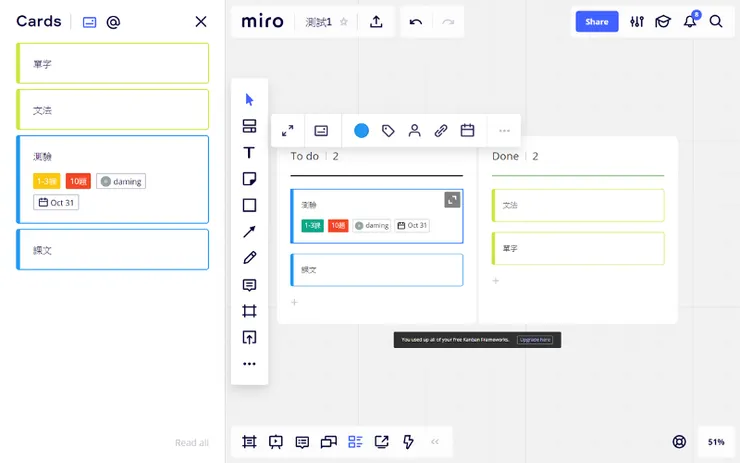740x463 pixels.
Task: Toggle the cards list panel icon
Action: coord(355,442)
